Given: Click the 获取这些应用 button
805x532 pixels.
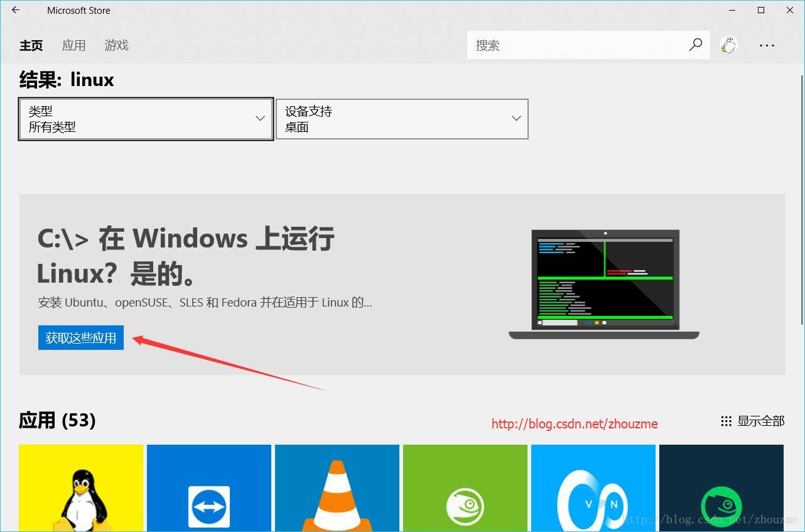Looking at the screenshot, I should click(81, 338).
